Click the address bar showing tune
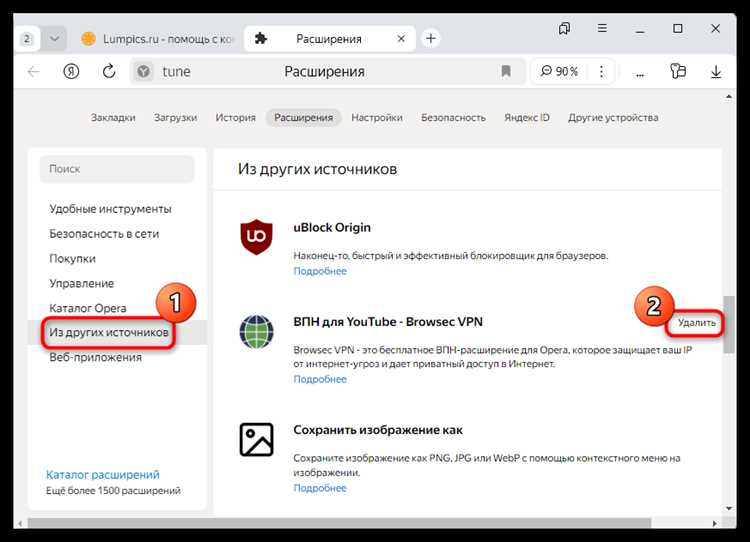750x542 pixels. (x=328, y=72)
